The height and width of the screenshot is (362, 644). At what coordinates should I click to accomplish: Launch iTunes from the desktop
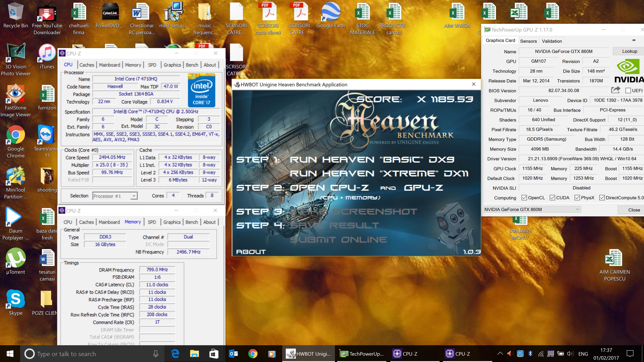(x=47, y=56)
